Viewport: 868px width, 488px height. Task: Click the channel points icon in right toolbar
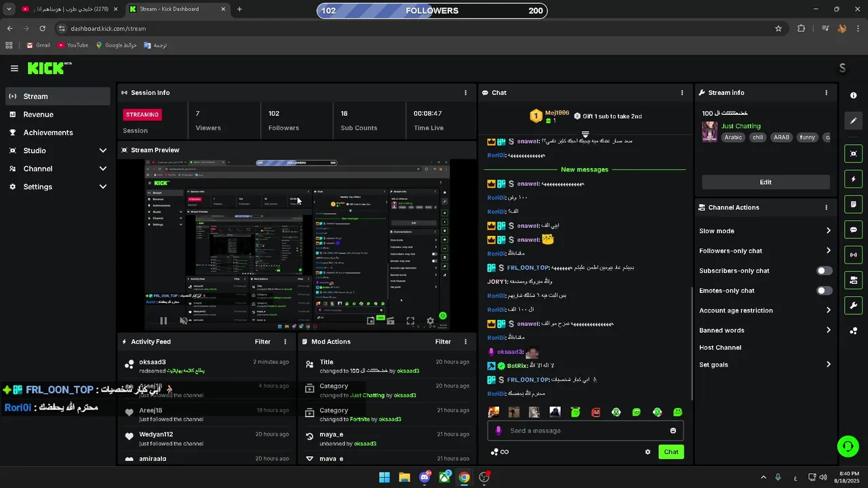click(854, 331)
